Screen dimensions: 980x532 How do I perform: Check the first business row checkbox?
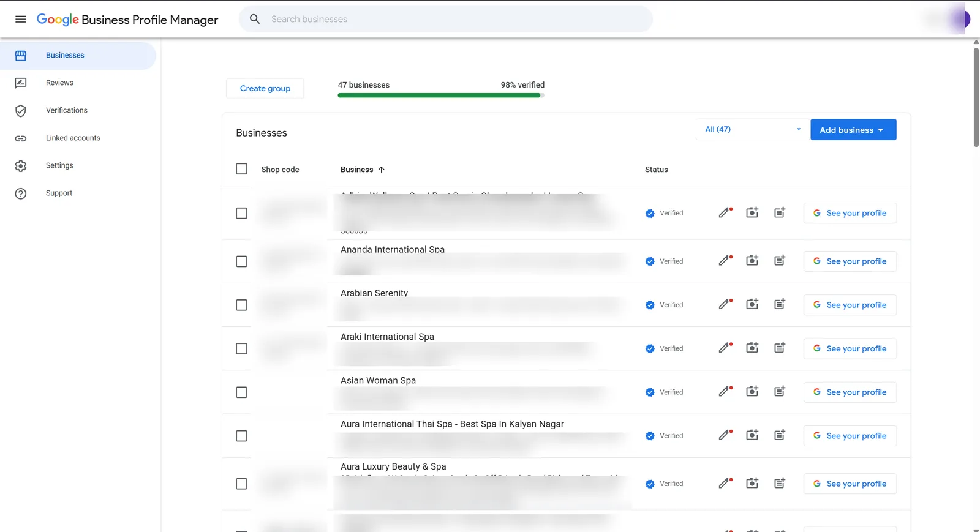coord(241,213)
